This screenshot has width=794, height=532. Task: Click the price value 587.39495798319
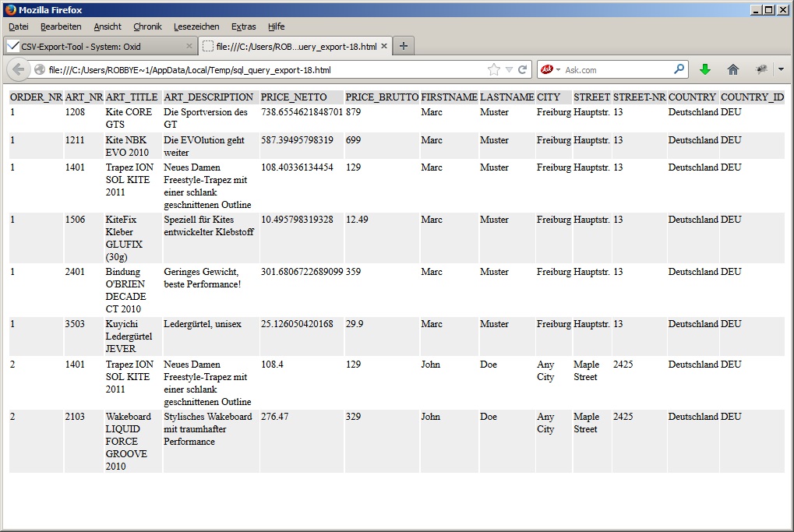(x=297, y=139)
